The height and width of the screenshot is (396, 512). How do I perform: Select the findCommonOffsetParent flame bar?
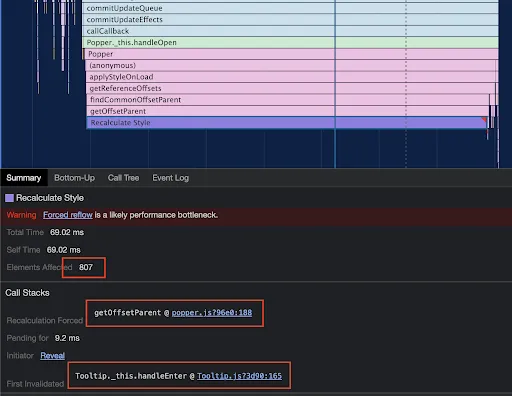point(288,100)
